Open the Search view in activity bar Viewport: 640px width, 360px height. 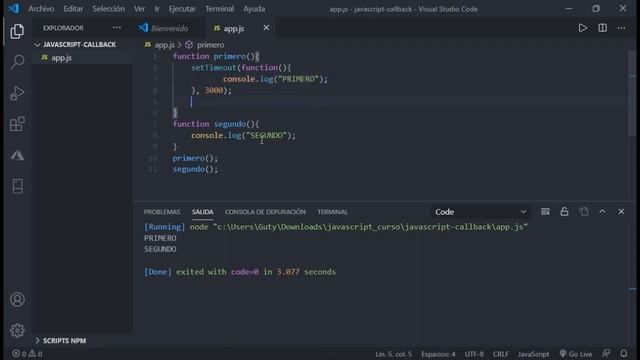[x=17, y=62]
